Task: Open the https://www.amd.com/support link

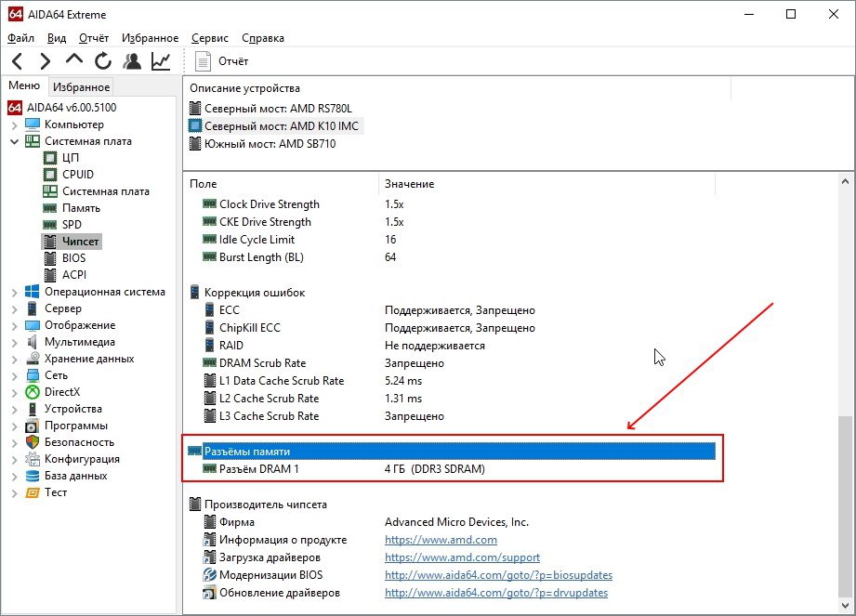Action: [x=462, y=557]
